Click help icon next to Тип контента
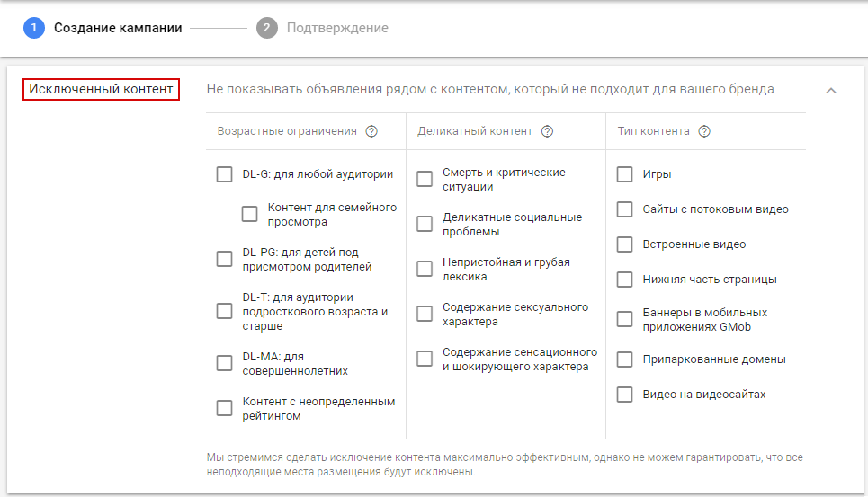This screenshot has width=868, height=497. [704, 131]
